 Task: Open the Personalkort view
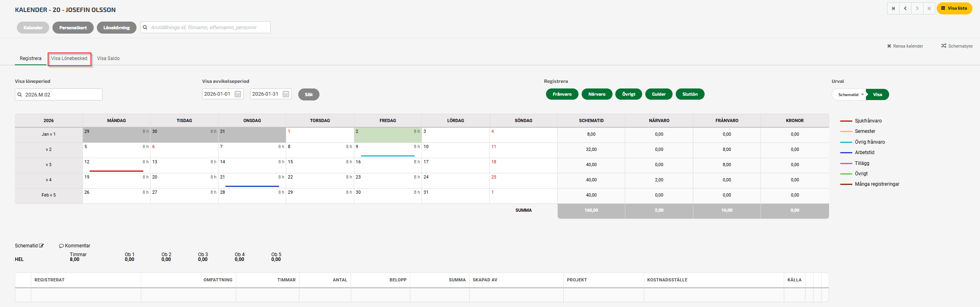[73, 28]
